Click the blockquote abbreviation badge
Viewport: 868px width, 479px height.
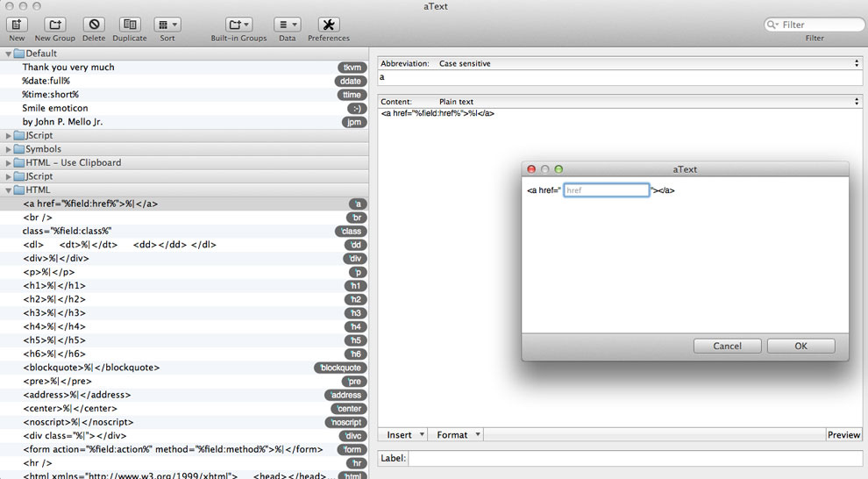340,368
